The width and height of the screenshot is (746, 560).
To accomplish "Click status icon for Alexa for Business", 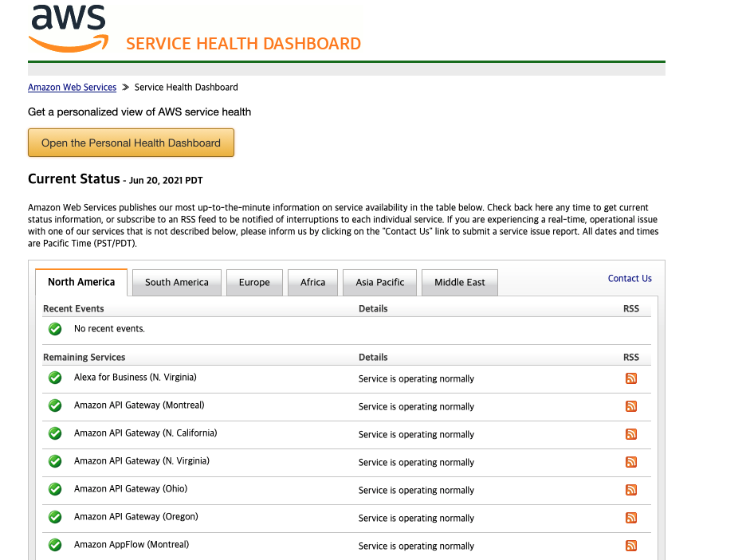I will 55,378.
